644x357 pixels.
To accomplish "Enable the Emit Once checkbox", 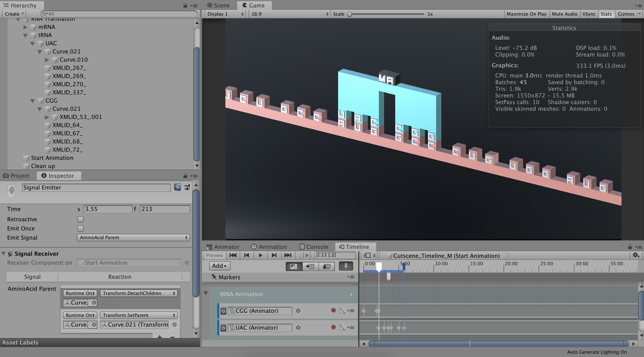I will [80, 229].
